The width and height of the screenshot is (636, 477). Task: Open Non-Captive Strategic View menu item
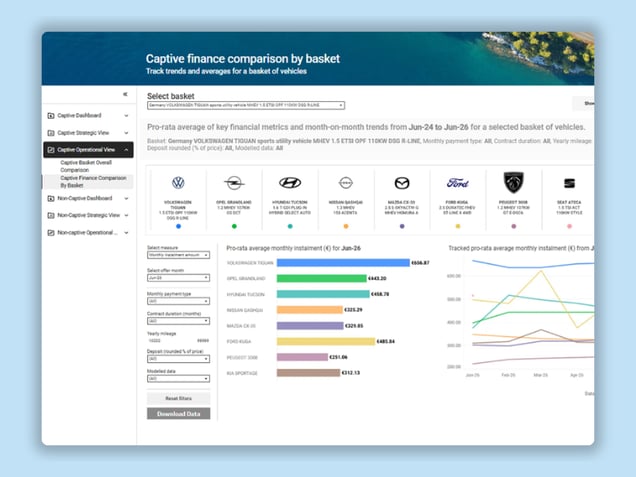coord(88,215)
